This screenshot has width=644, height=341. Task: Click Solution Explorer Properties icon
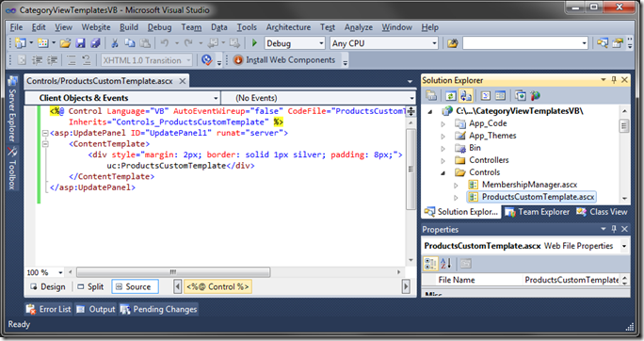(431, 96)
